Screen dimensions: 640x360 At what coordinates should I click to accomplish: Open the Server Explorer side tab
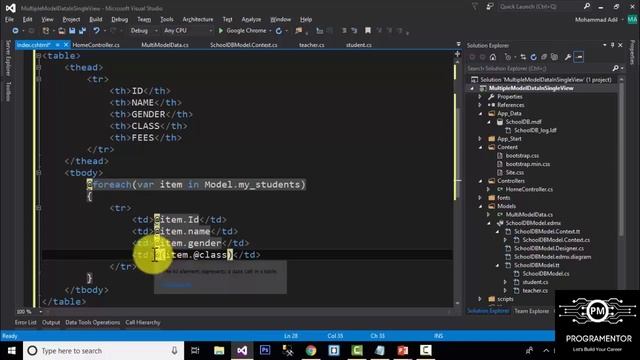(8, 58)
